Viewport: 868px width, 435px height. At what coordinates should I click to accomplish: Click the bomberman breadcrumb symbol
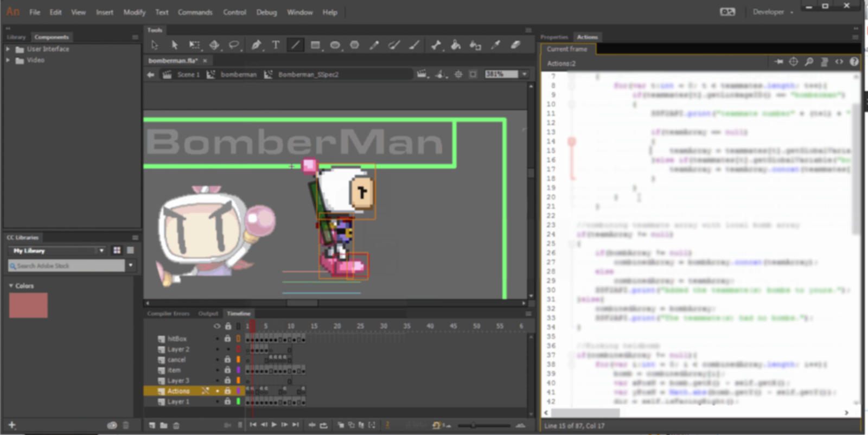(238, 74)
